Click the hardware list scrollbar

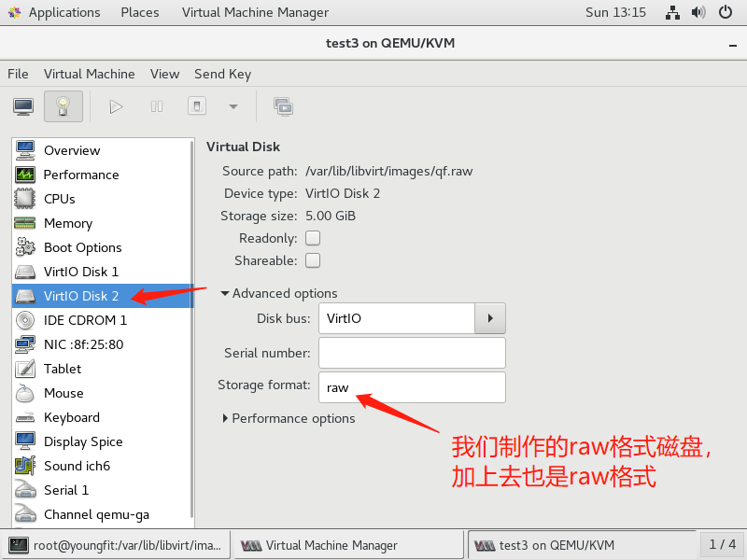[191, 329]
